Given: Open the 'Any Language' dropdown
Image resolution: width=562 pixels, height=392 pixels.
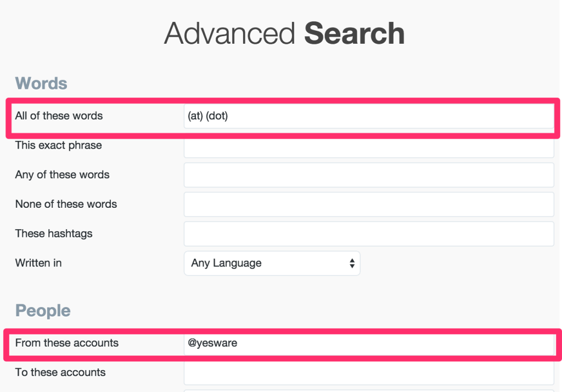Looking at the screenshot, I should pos(272,263).
